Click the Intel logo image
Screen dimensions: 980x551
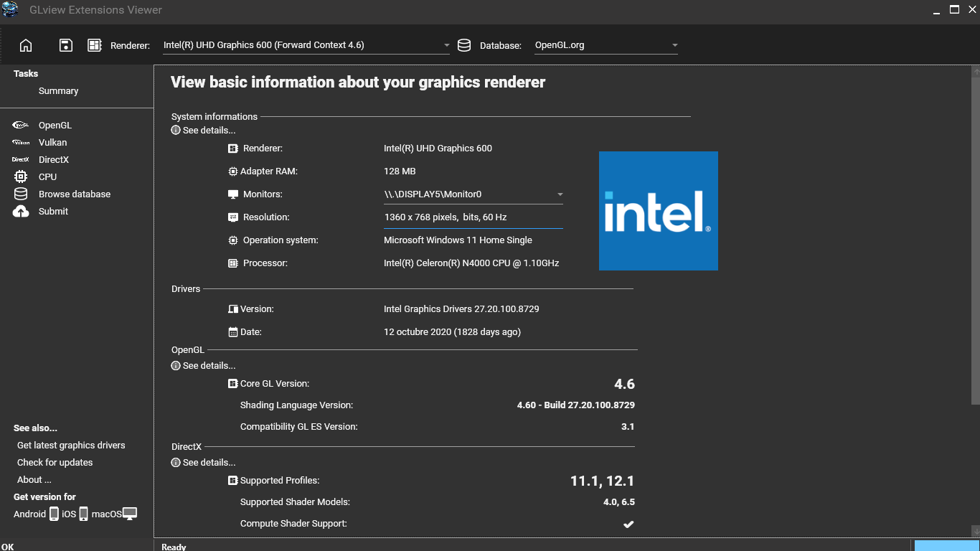coord(659,211)
